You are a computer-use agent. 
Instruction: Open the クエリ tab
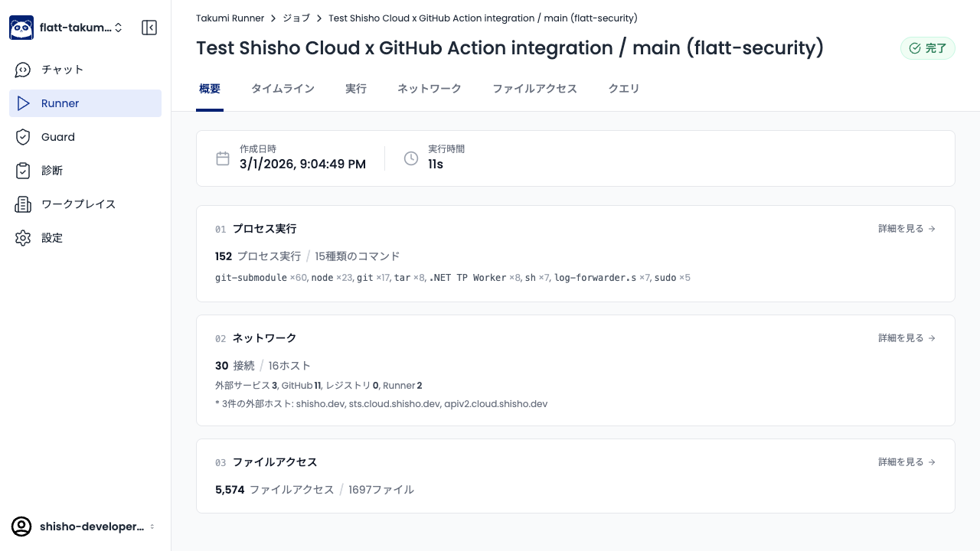point(623,89)
